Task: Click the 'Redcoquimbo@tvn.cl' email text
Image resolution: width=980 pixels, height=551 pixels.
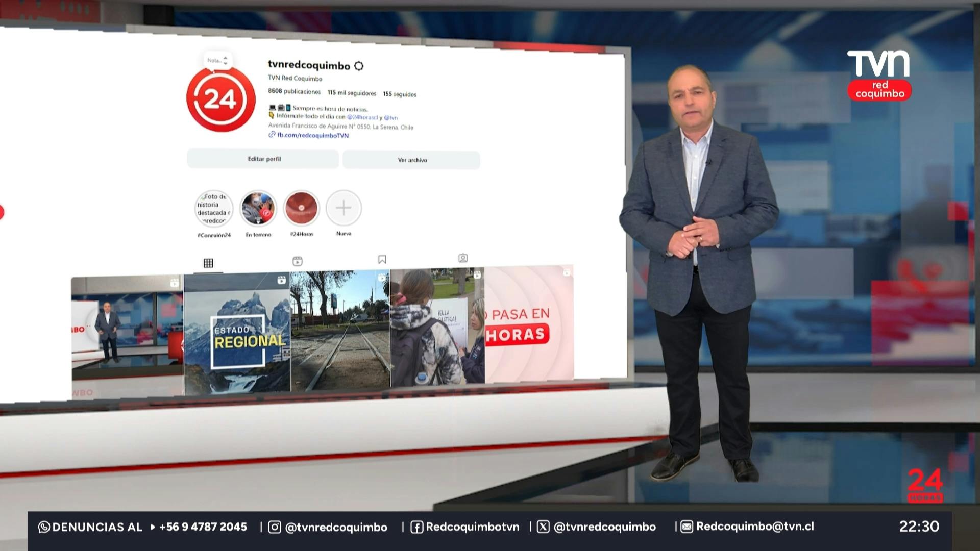Action: tap(755, 527)
